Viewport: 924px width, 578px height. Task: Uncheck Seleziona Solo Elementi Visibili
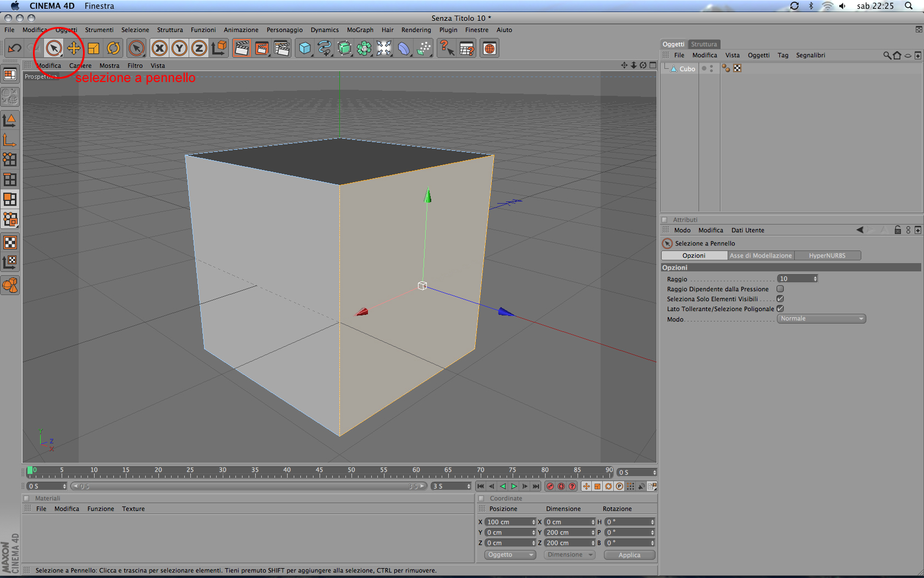[780, 298]
